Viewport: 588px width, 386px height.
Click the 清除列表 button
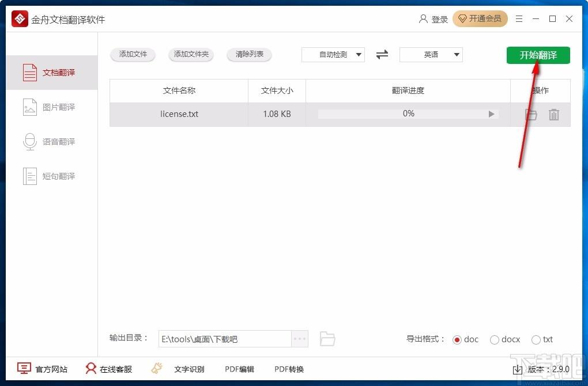250,54
